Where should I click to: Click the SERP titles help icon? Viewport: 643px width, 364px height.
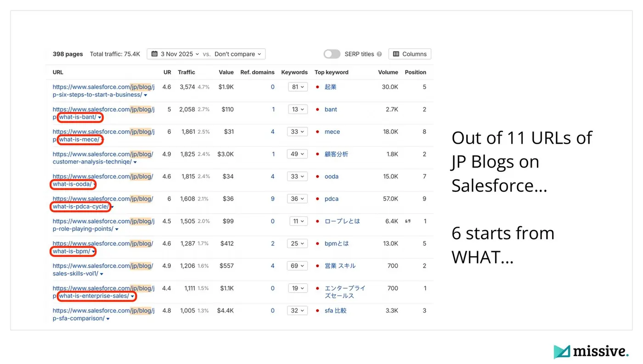pyautogui.click(x=379, y=54)
